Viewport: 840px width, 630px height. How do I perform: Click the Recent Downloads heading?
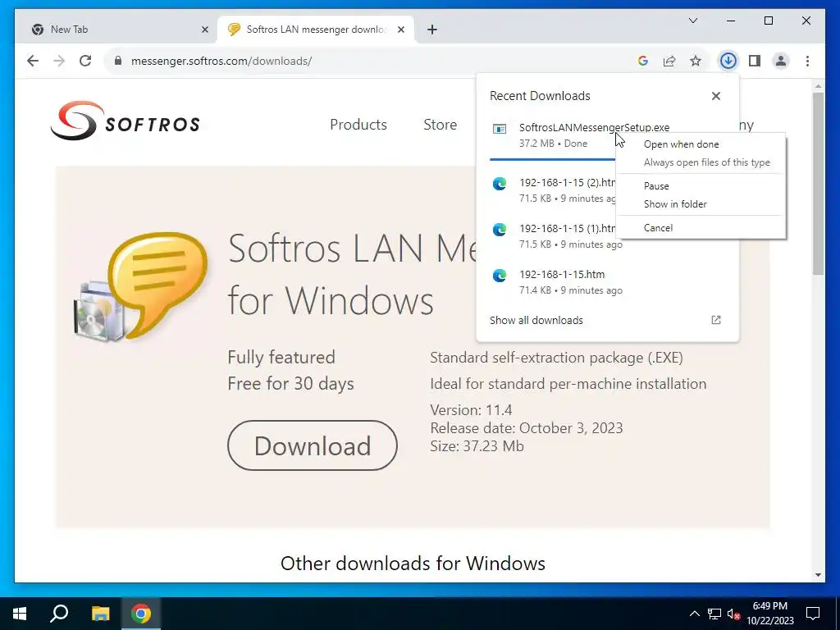(x=540, y=96)
